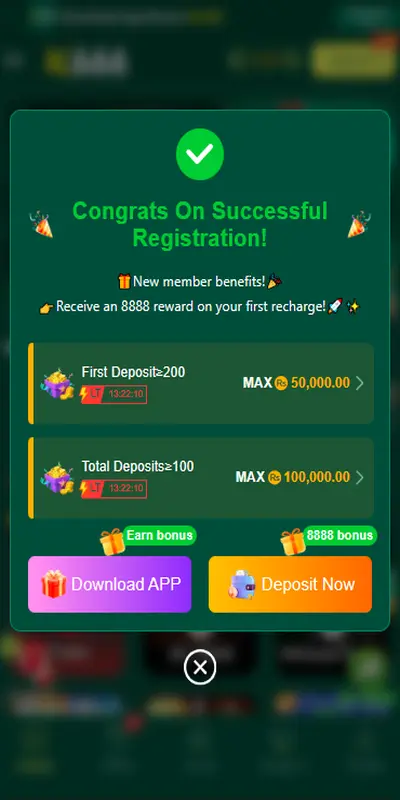Click the wallet icon on Deposit Now

(x=241, y=584)
